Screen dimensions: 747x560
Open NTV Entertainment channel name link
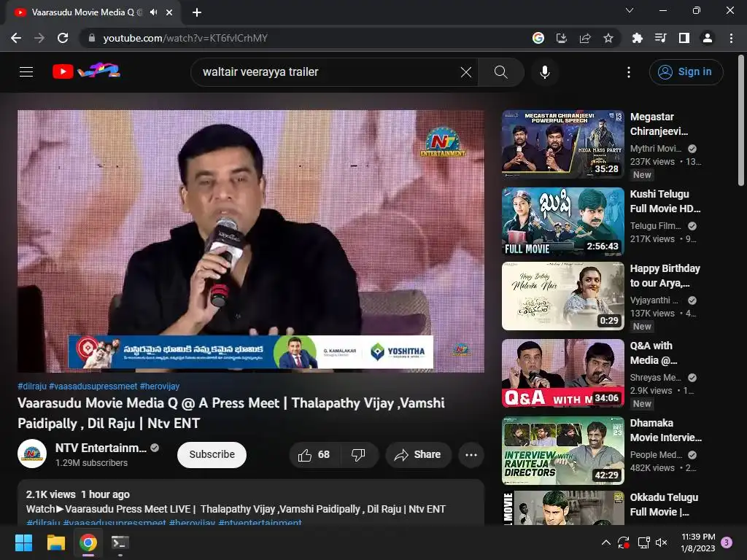101,448
